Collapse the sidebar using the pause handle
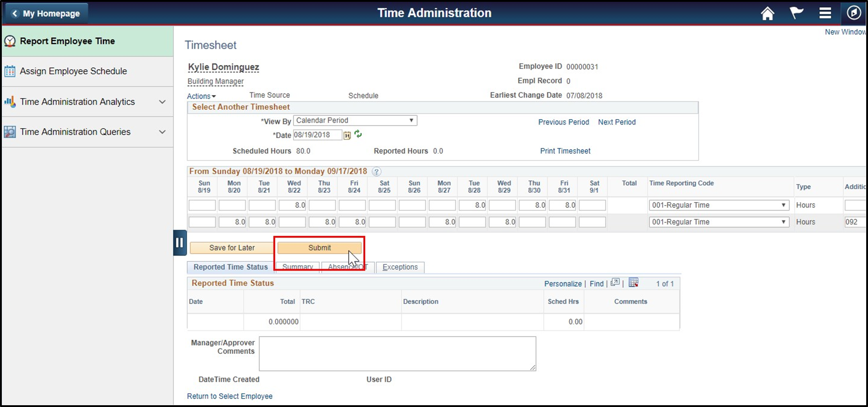868x407 pixels. point(180,243)
